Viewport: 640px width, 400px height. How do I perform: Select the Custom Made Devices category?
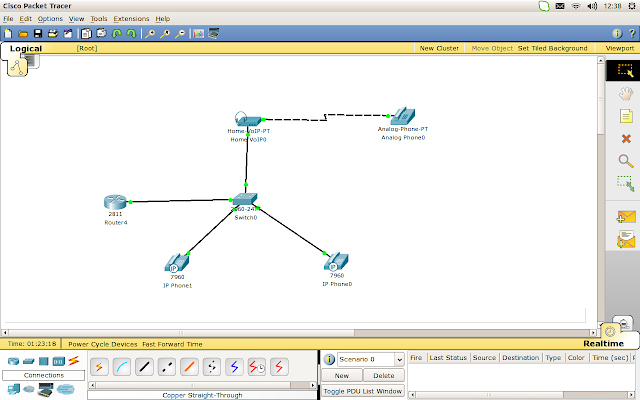coord(45,389)
